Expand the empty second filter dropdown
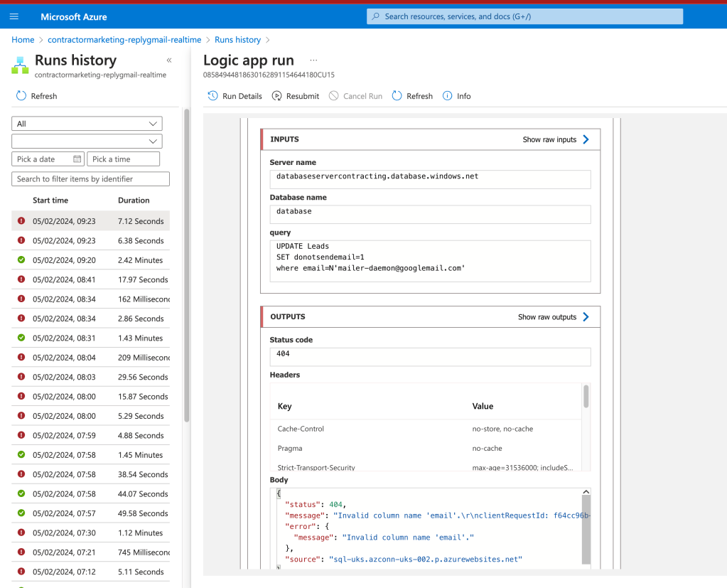 coord(87,141)
